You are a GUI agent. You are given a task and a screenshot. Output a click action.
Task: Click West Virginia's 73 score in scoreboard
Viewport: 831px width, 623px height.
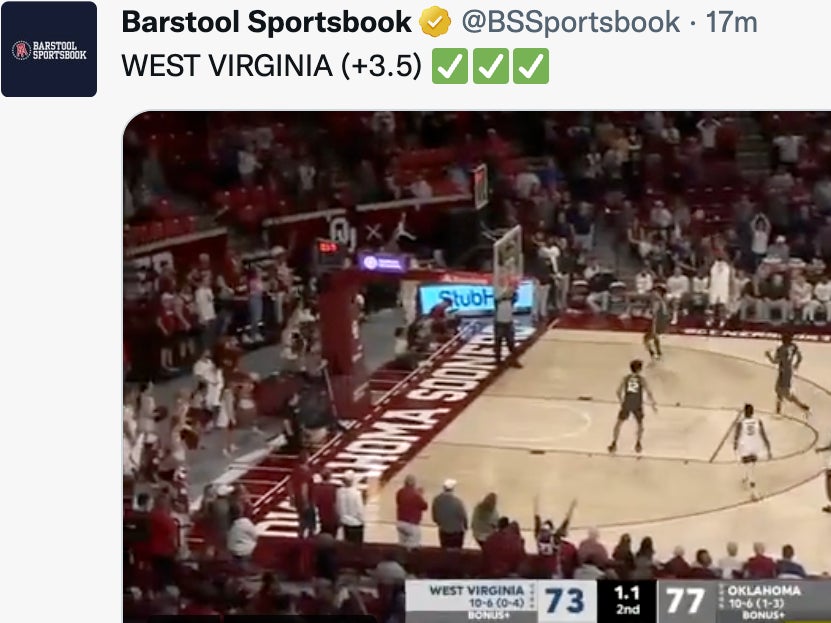565,601
